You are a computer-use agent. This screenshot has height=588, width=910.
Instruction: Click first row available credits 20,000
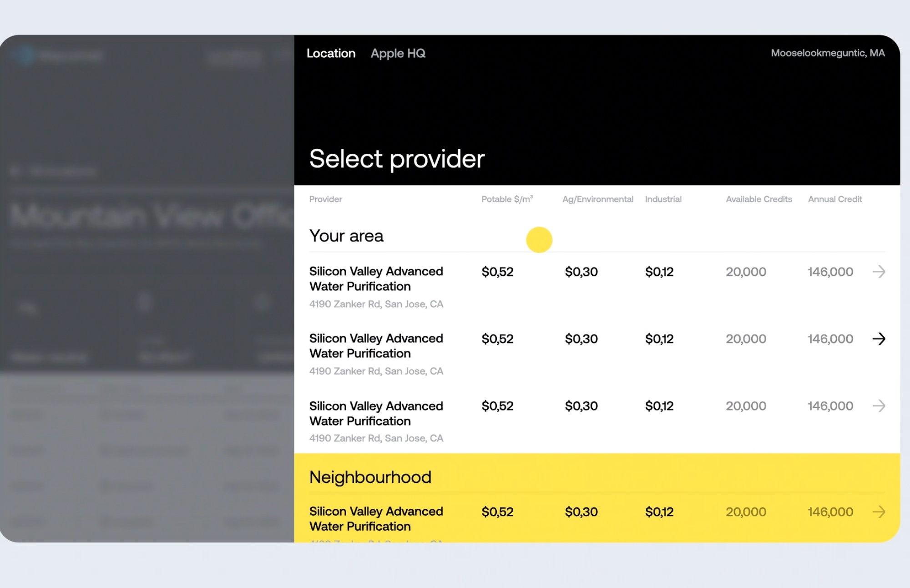(x=746, y=272)
